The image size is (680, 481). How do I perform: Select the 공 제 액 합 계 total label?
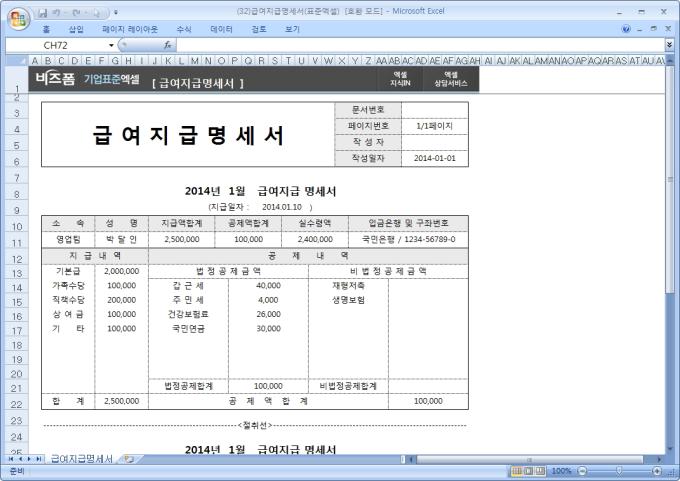coord(268,401)
